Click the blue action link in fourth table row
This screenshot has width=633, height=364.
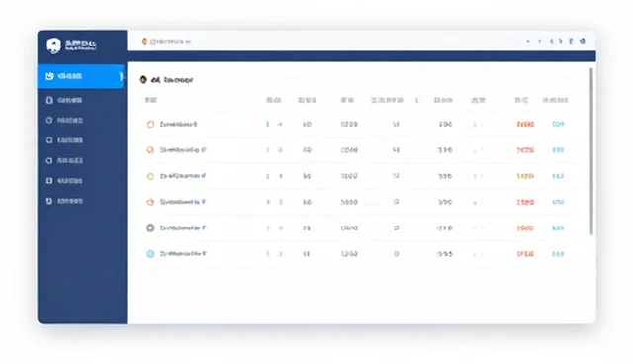pos(558,202)
